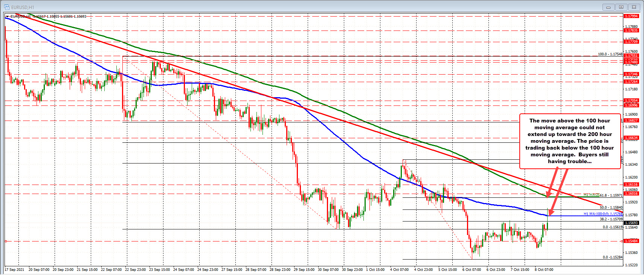Click the price scale value 1.17180

[631, 89]
